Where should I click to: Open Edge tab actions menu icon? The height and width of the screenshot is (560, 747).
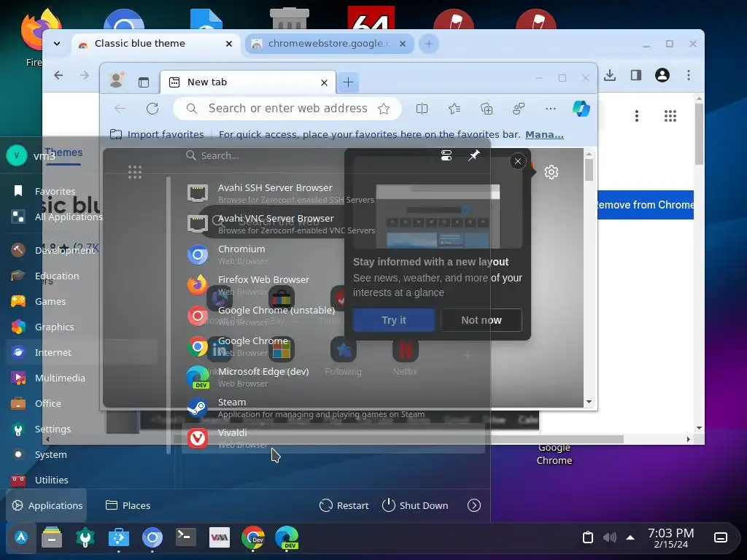pos(144,82)
